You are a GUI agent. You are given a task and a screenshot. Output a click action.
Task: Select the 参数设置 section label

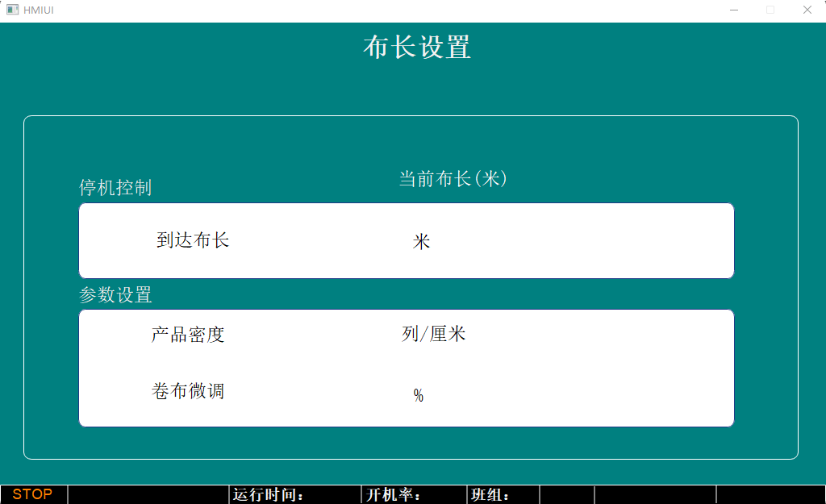(115, 295)
